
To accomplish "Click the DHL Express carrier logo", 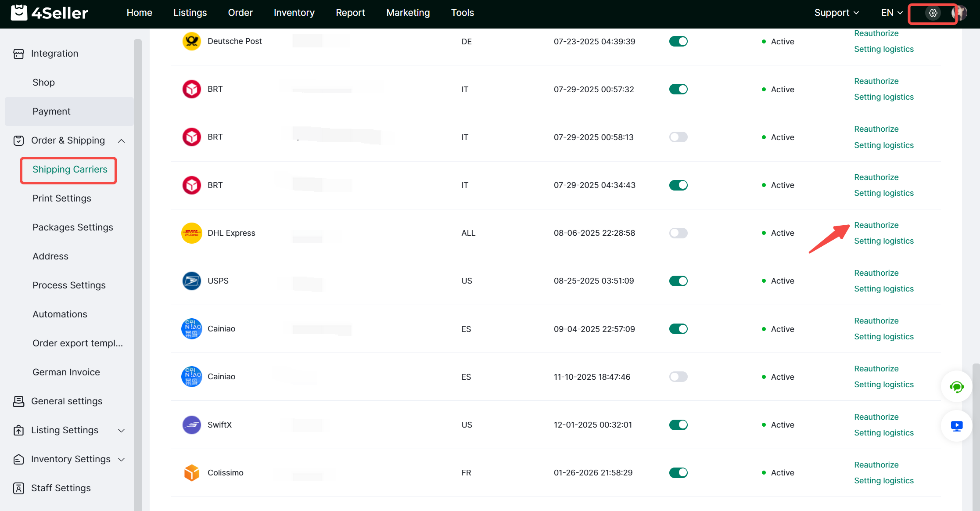I will pyautogui.click(x=192, y=233).
